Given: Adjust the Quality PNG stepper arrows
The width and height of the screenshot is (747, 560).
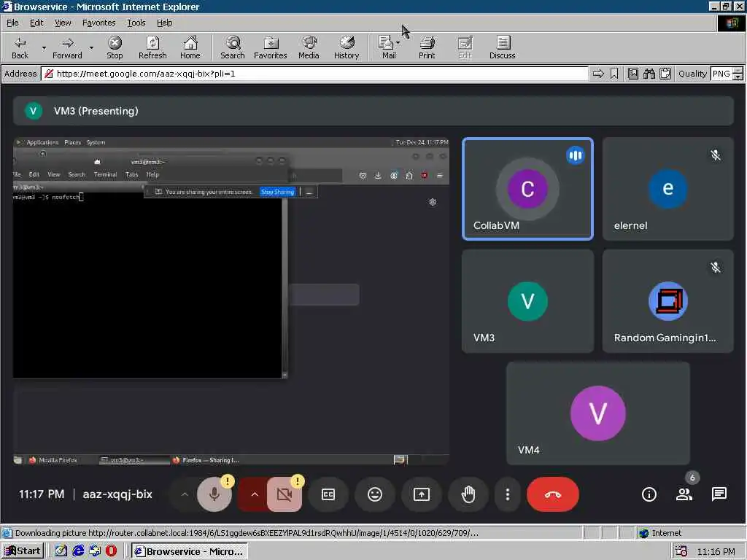Looking at the screenshot, I should (x=738, y=74).
